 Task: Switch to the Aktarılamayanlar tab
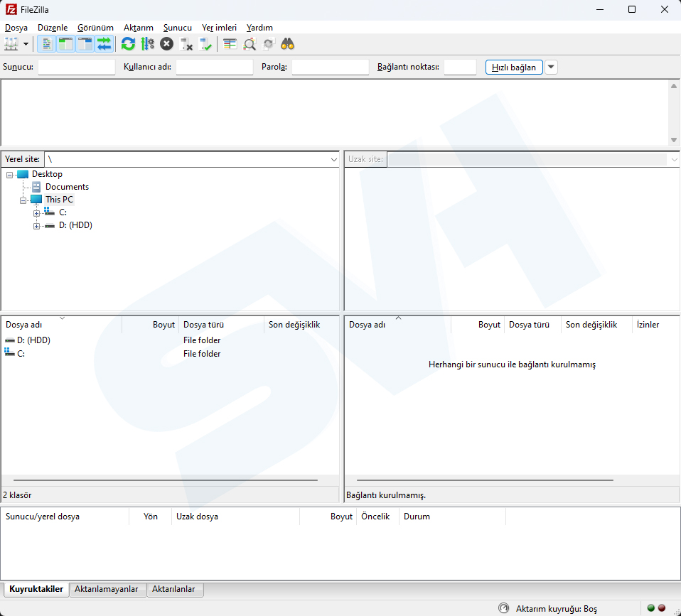click(107, 589)
